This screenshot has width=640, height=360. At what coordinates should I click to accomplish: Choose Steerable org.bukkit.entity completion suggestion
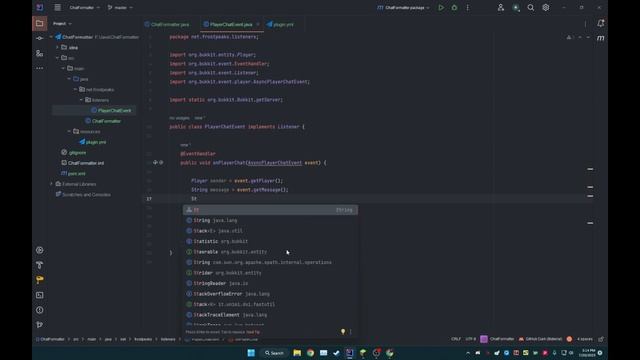270,252
